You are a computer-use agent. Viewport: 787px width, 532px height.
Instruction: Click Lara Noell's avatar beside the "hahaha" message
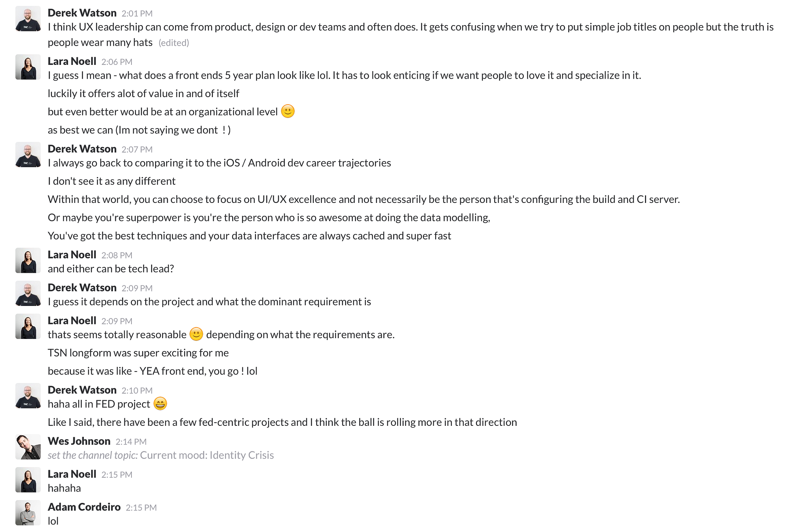click(x=28, y=480)
